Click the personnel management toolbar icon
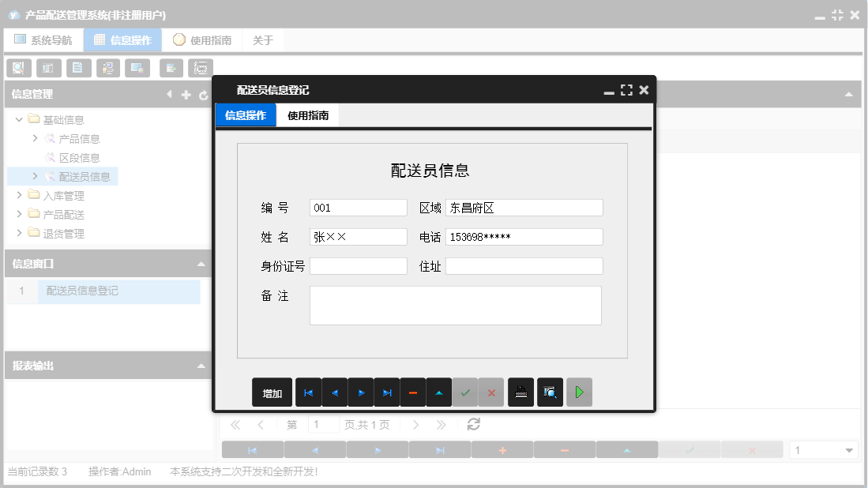The image size is (868, 488). (x=108, y=68)
